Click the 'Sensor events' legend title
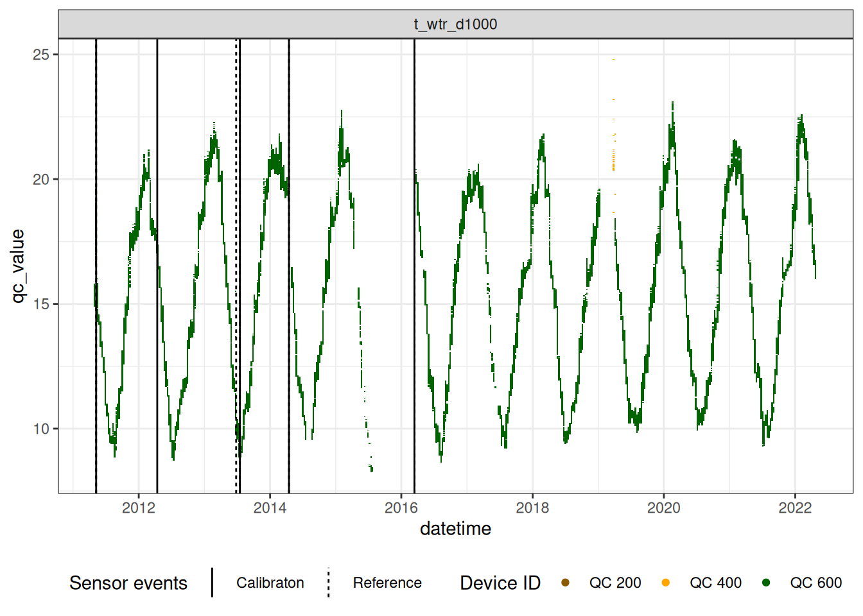 pos(128,583)
